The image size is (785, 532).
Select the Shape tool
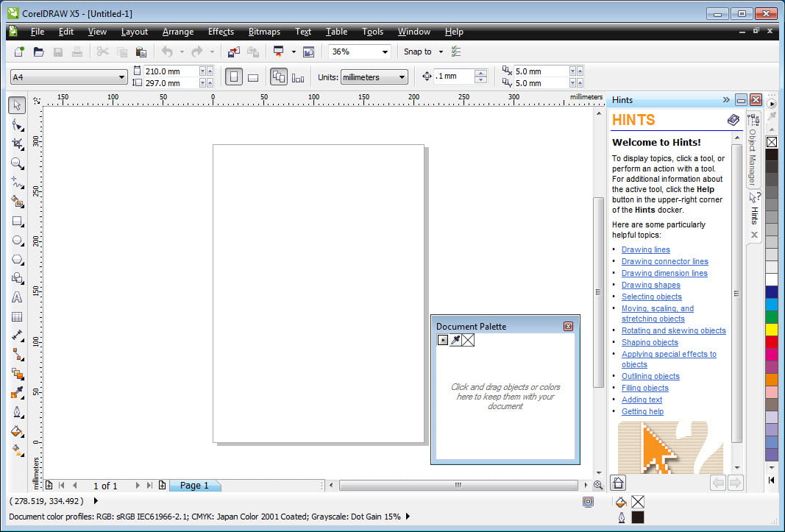pos(17,125)
